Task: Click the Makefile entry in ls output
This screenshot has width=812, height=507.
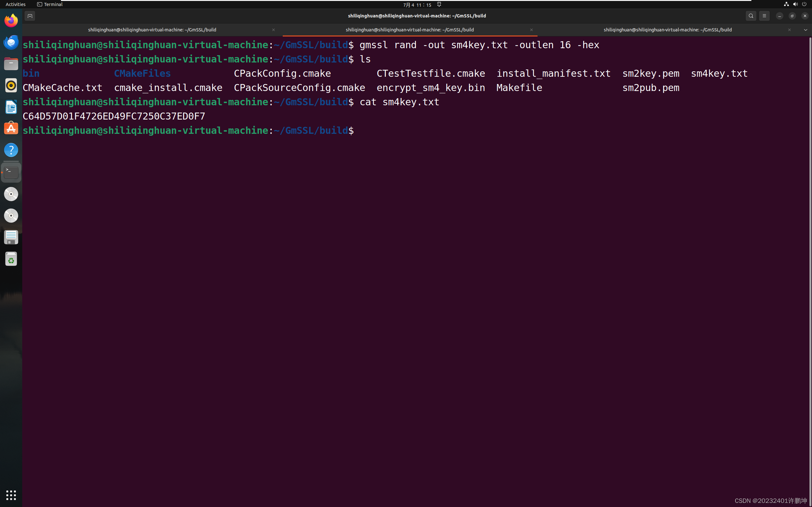Action: click(x=519, y=88)
